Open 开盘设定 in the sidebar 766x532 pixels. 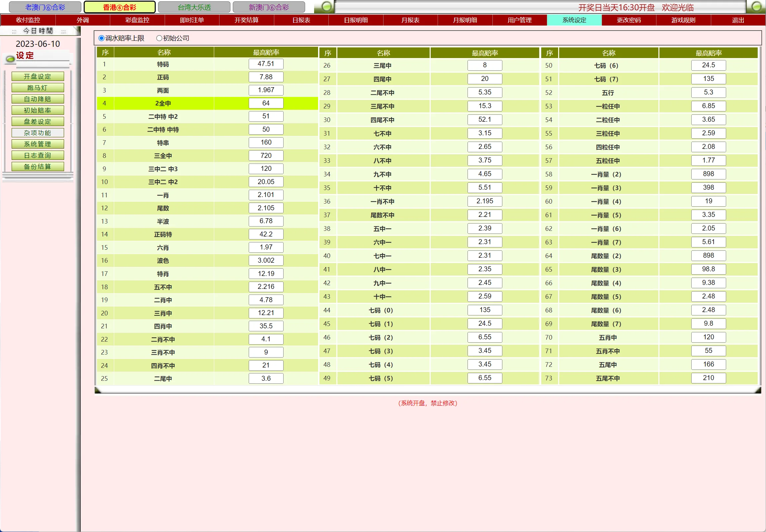coord(38,76)
